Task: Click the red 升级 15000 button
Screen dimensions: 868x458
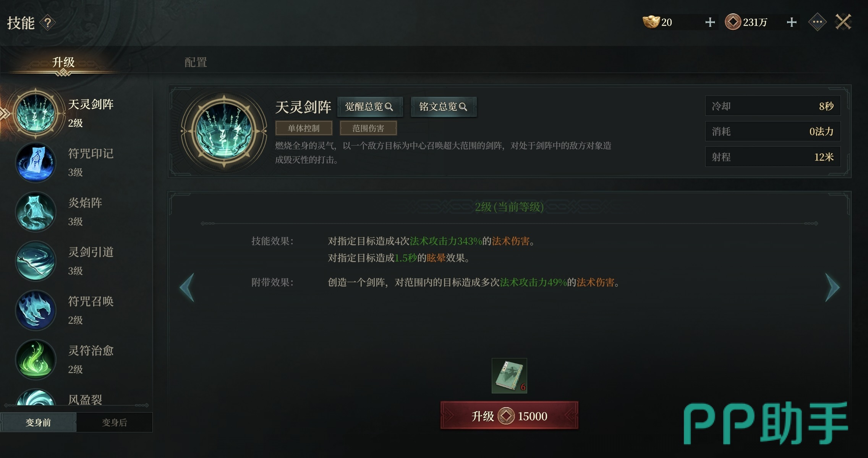Action: [x=509, y=416]
